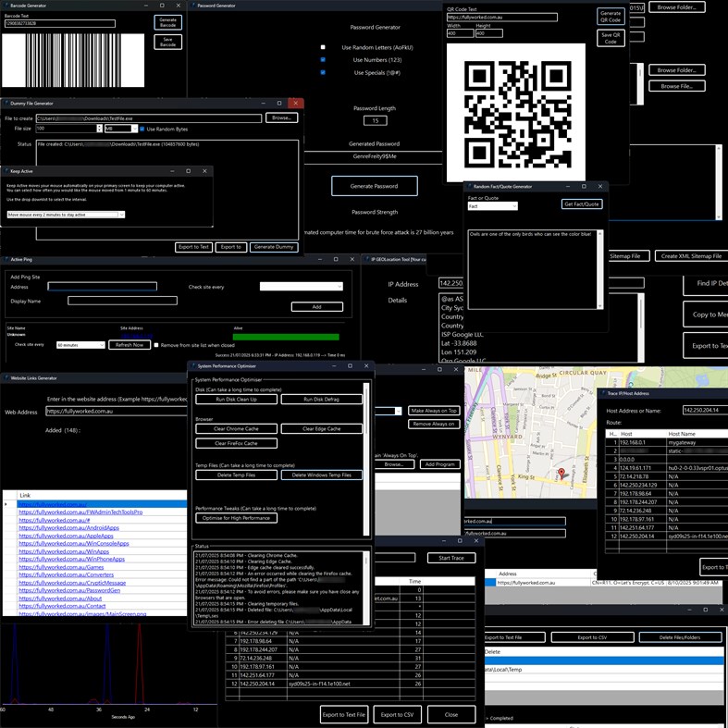
Task: Click the file size stepper arrows in Dummy File Generator
Action: [x=99, y=129]
